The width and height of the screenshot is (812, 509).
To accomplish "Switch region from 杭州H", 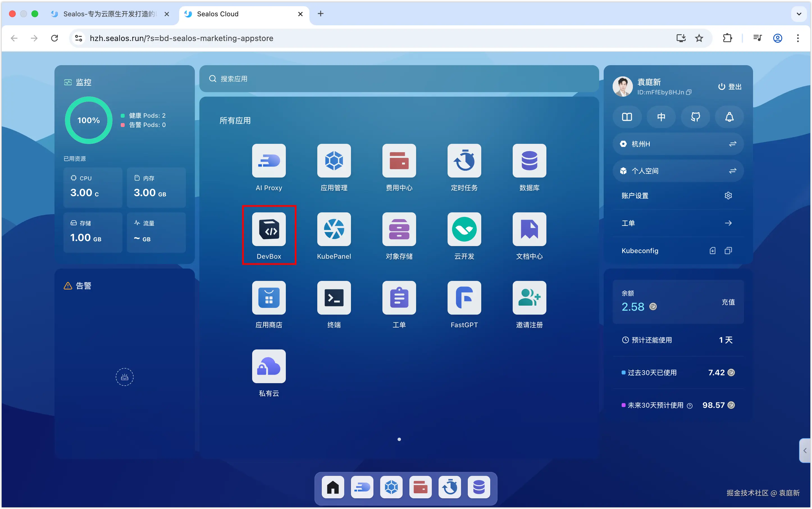I will (x=733, y=144).
